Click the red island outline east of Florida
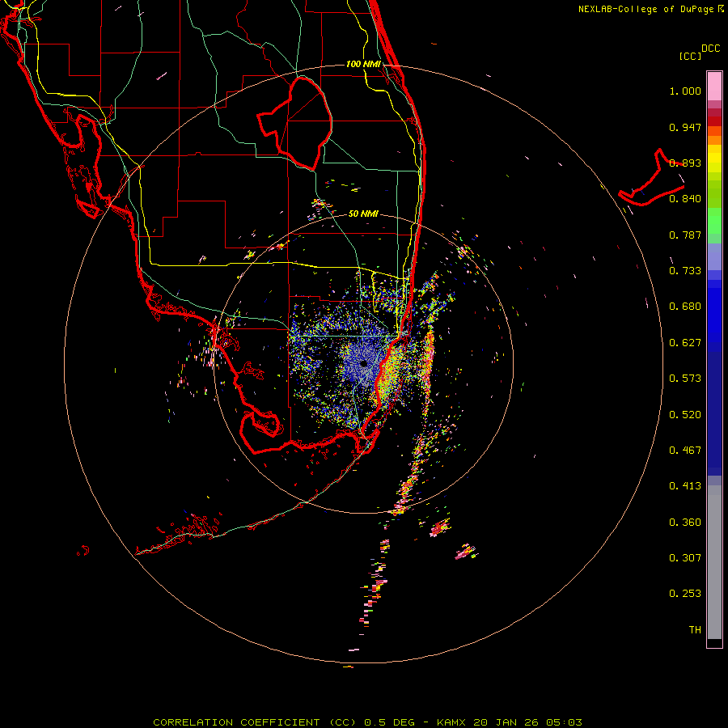 651,179
